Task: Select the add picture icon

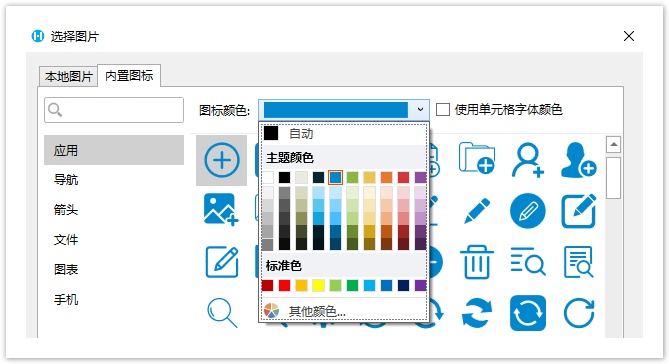Action: pos(221,210)
